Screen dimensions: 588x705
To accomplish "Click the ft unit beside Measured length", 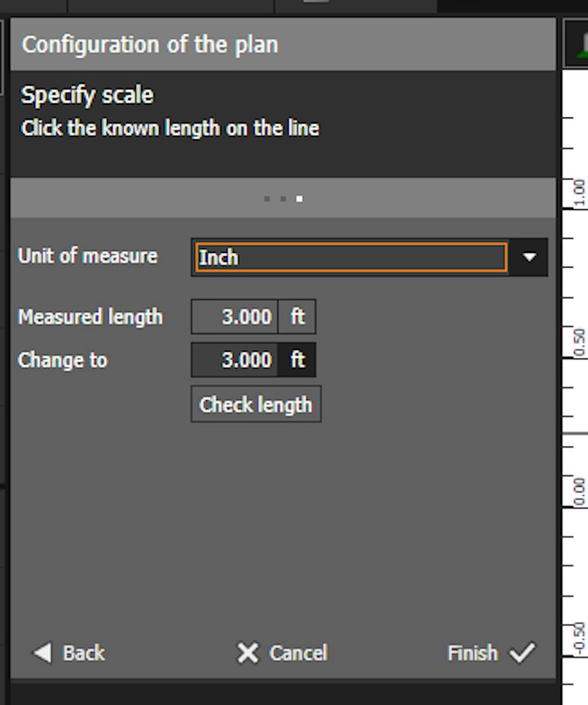I will pos(298,317).
